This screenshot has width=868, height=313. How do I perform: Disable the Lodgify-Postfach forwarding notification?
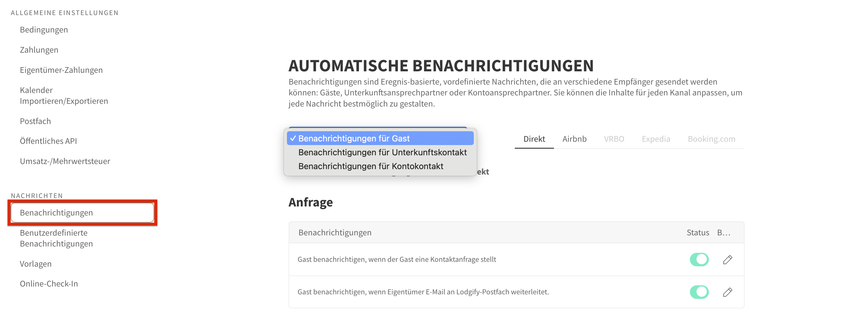pyautogui.click(x=699, y=292)
